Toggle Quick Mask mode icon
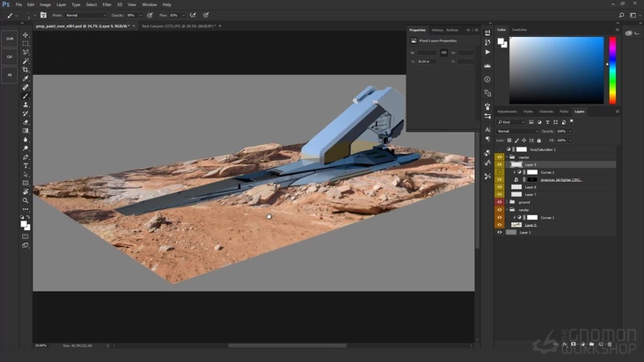The height and width of the screenshot is (362, 644). 26,236
